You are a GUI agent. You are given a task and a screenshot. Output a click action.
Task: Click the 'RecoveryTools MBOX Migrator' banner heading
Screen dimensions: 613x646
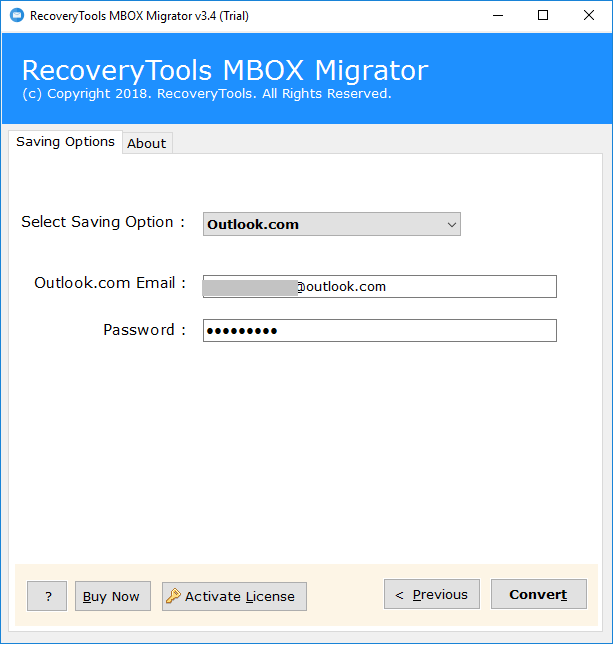[x=225, y=70]
